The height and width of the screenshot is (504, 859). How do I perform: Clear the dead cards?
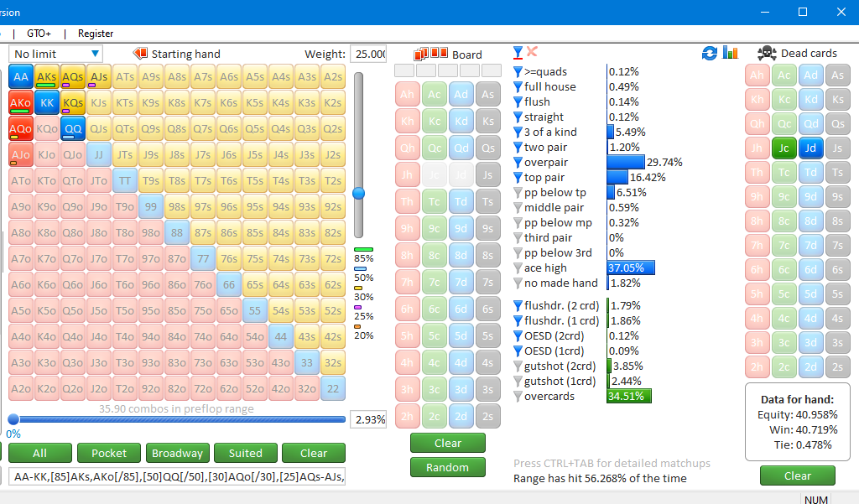tap(798, 475)
